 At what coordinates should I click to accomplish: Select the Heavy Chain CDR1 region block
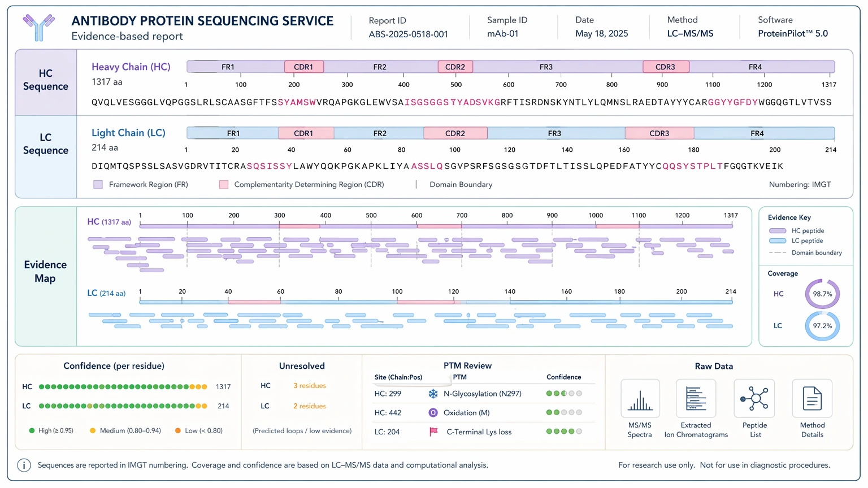click(304, 67)
